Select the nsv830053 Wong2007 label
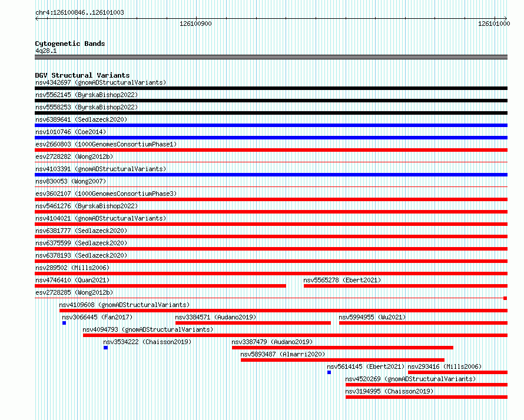This screenshot has width=524, height=420. (x=71, y=181)
